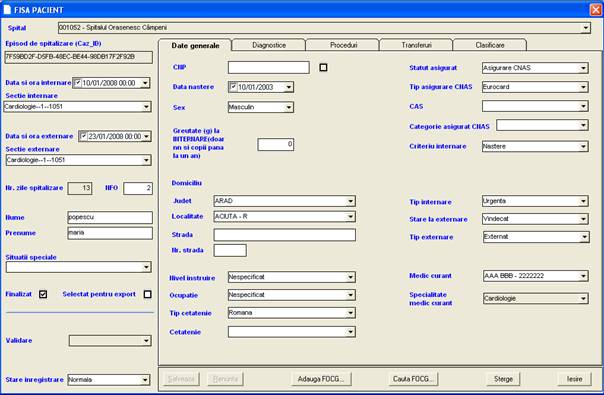Click the Greutate la internare field
This screenshot has height=395, width=604.
point(275,145)
